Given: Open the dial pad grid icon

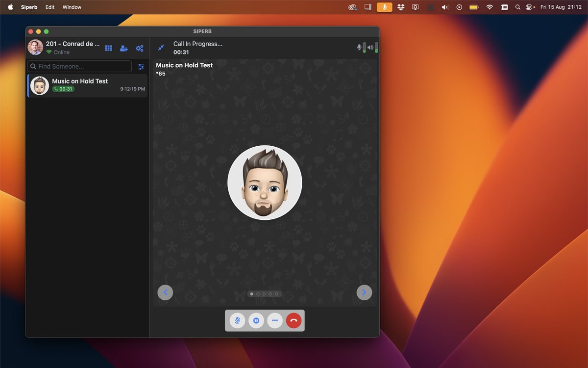Looking at the screenshot, I should point(109,48).
